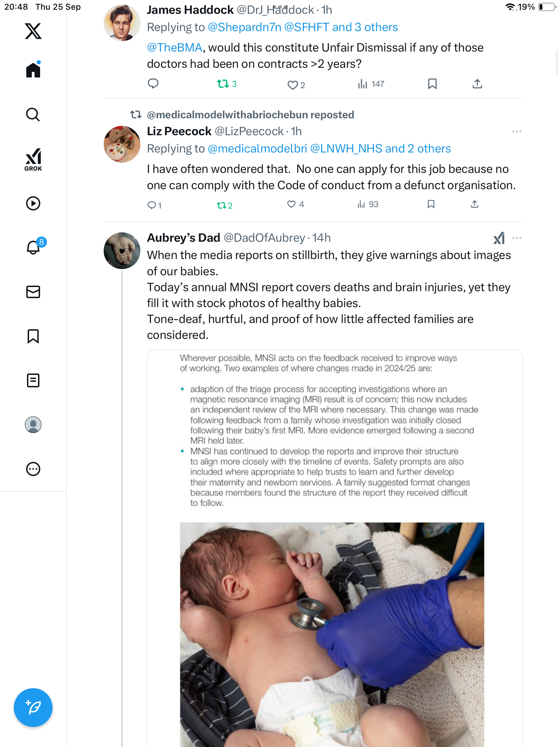560x747 pixels.
Task: Bookmark James Haddock's tweet
Action: point(432,84)
